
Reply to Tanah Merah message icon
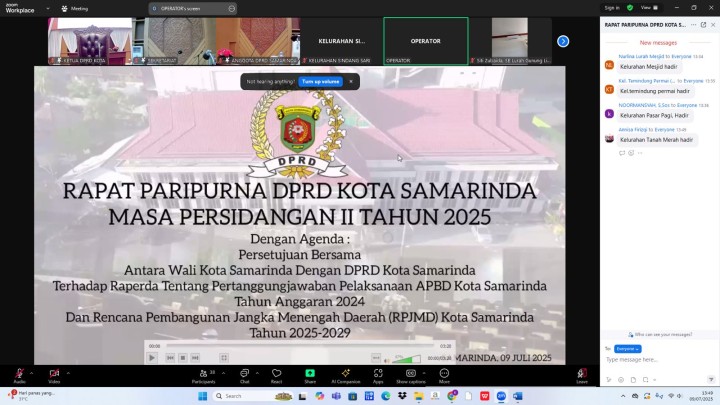tap(622, 153)
